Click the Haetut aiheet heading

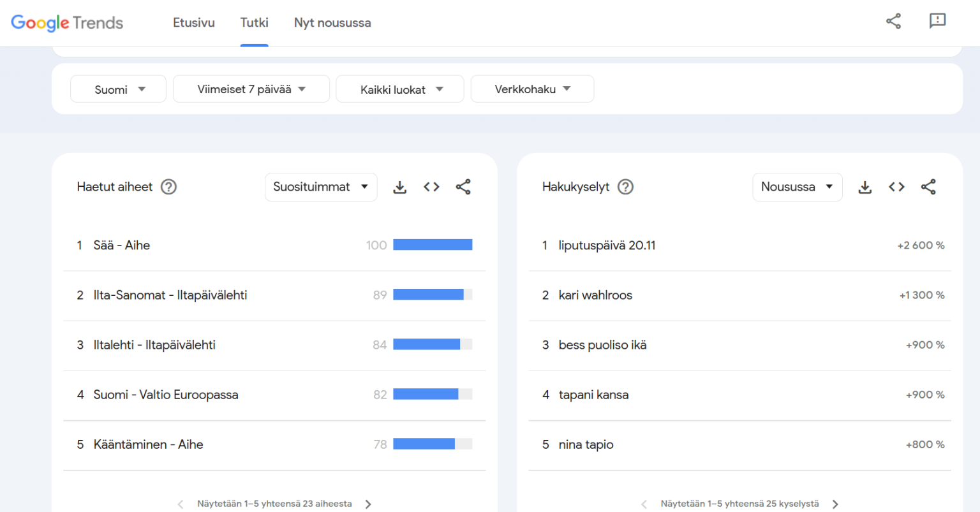click(x=115, y=187)
